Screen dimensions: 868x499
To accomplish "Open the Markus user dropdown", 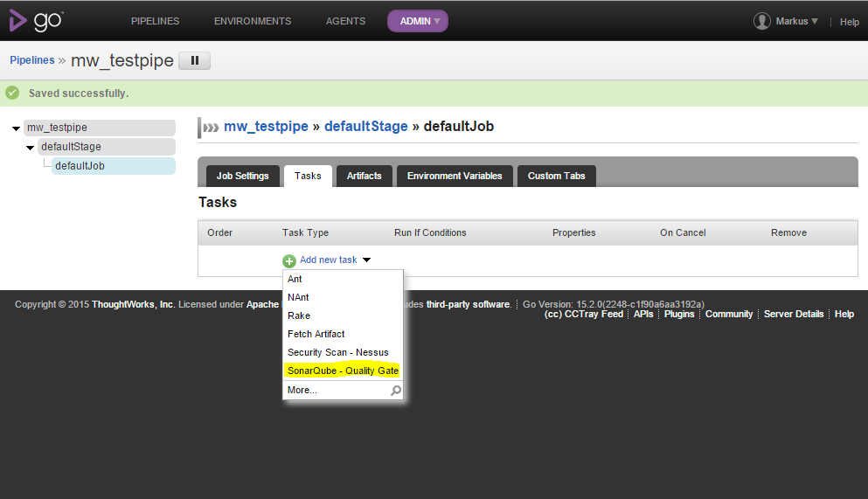I will click(796, 21).
